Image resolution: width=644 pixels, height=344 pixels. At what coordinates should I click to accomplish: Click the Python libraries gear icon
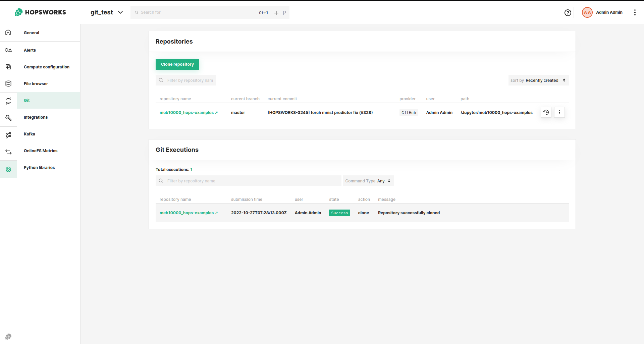(x=8, y=169)
